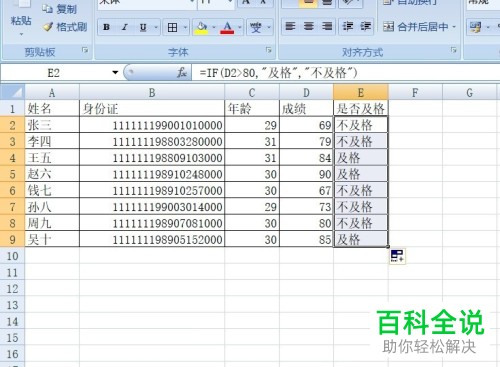Expand the Borders dropdown arrow
Viewport: 500px width, 367px height.
pos(185,27)
